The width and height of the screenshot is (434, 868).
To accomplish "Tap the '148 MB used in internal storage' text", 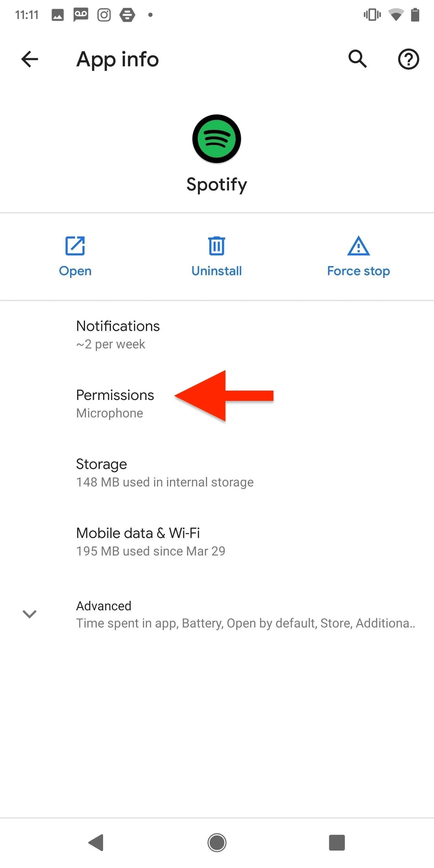I will point(165,482).
